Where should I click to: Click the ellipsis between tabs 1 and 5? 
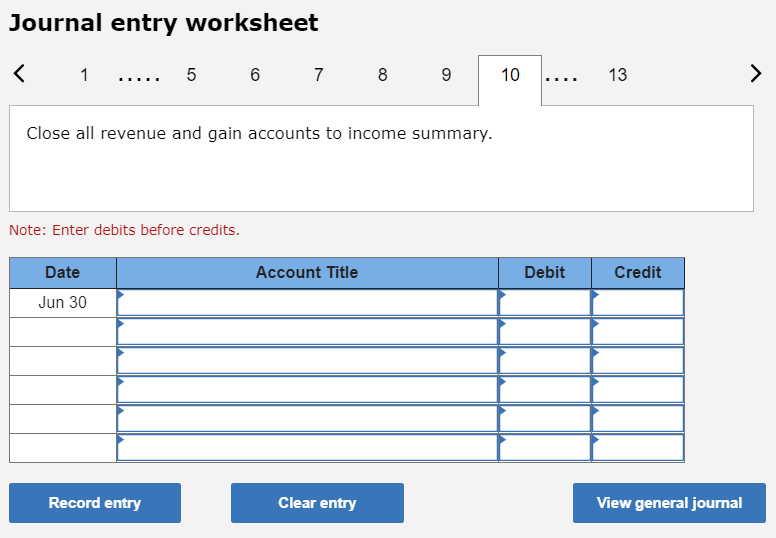point(139,78)
